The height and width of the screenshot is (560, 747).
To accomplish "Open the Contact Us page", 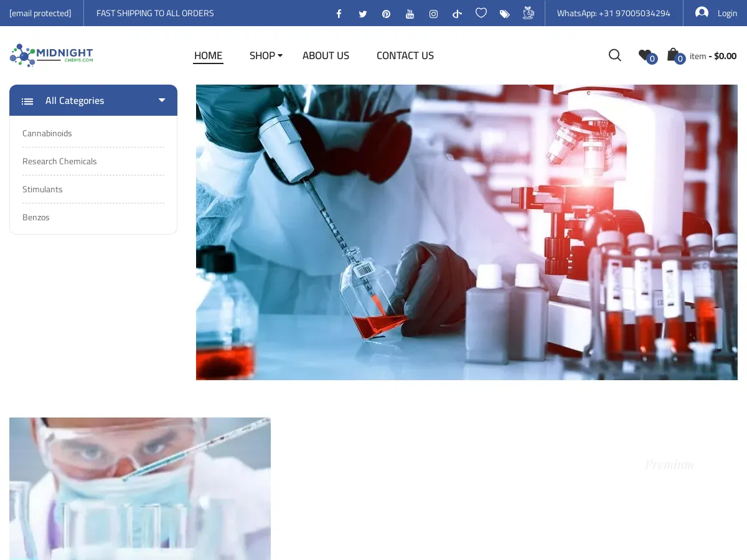I will point(405,55).
